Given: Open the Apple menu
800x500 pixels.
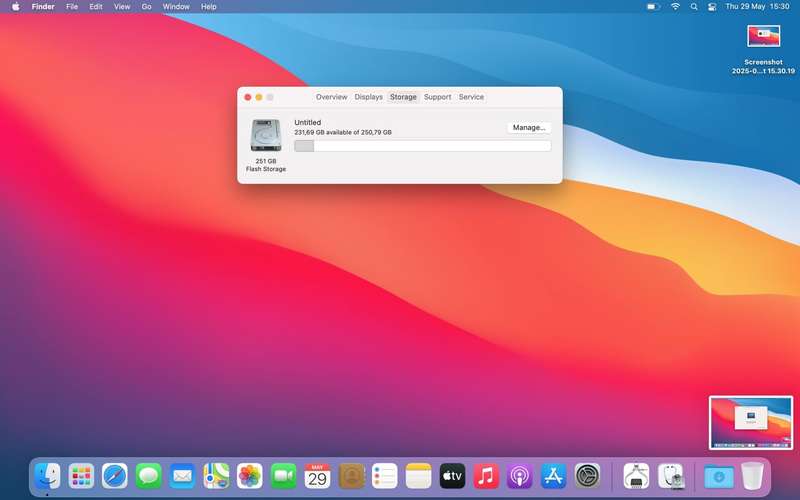Looking at the screenshot, I should click(16, 7).
